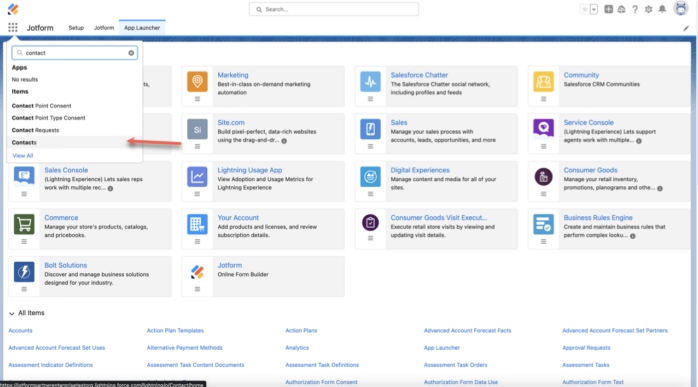Click the Salesforce guidance cloud icon

(621, 9)
